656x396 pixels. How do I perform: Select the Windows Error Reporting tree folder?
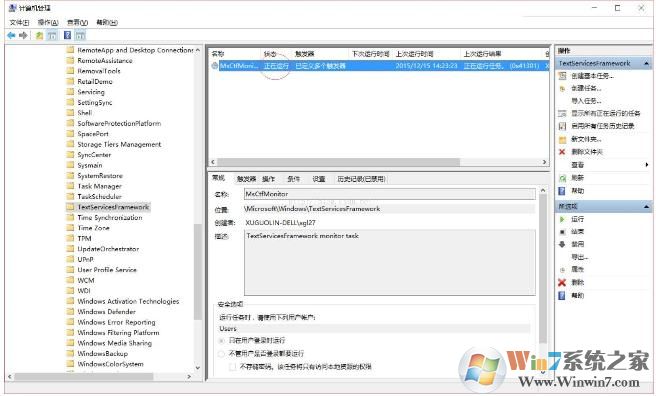pos(116,322)
